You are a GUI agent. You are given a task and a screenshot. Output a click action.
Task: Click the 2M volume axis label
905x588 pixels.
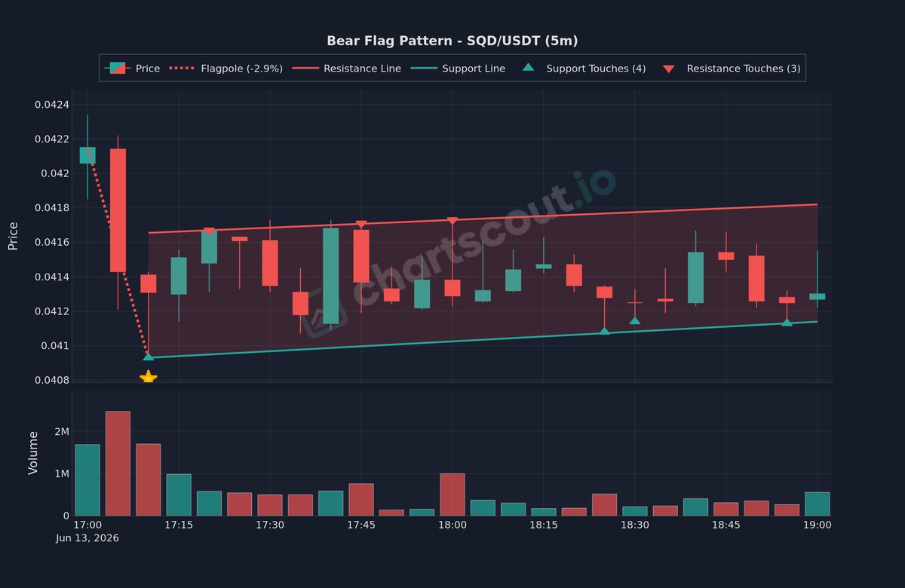click(61, 432)
